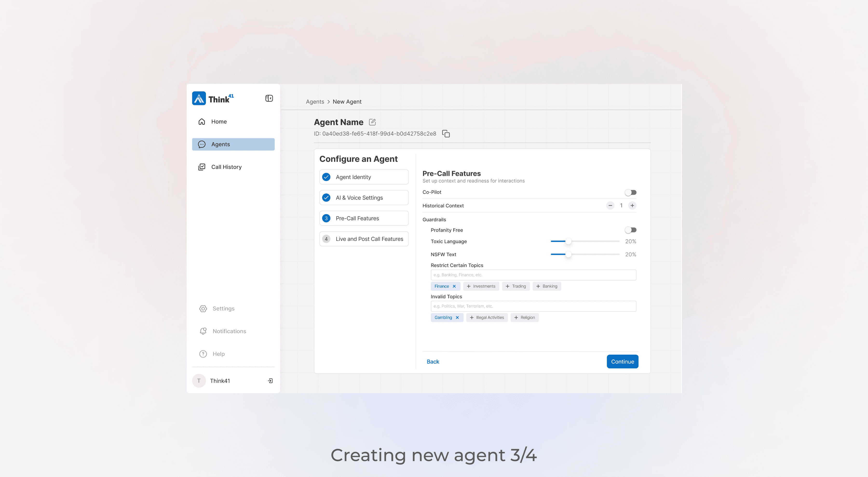
Task: Add the Investments suggested topic
Action: [481, 286]
